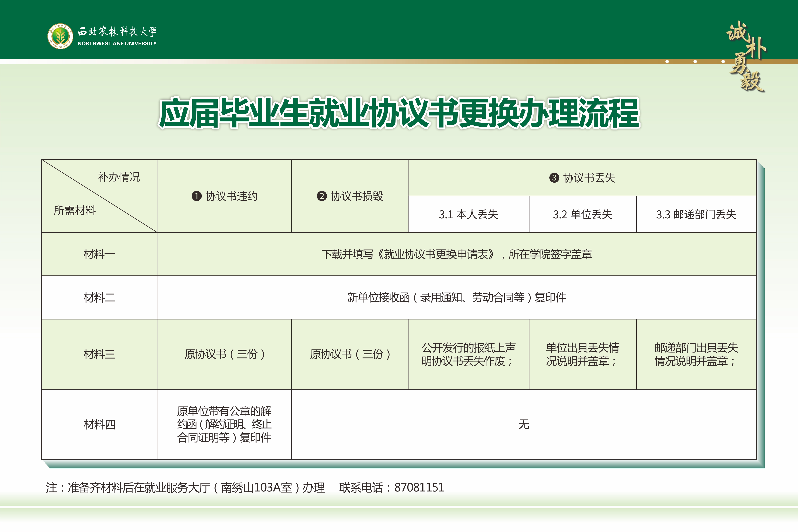This screenshot has width=798, height=532.
Task: Select the 3.3 邮递部门丢失 sub-header
Action: (x=696, y=214)
